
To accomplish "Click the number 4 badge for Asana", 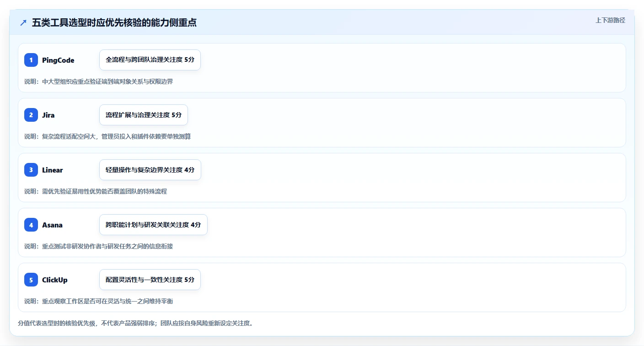I will coord(31,225).
